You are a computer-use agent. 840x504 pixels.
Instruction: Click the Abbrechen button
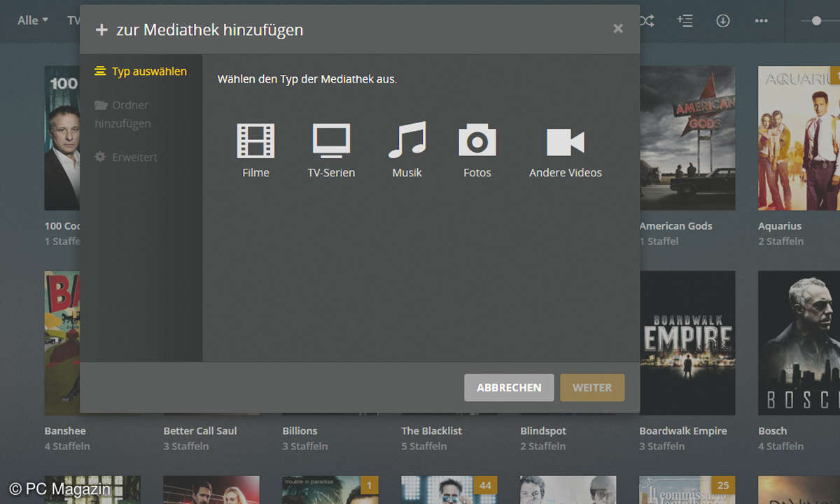509,388
